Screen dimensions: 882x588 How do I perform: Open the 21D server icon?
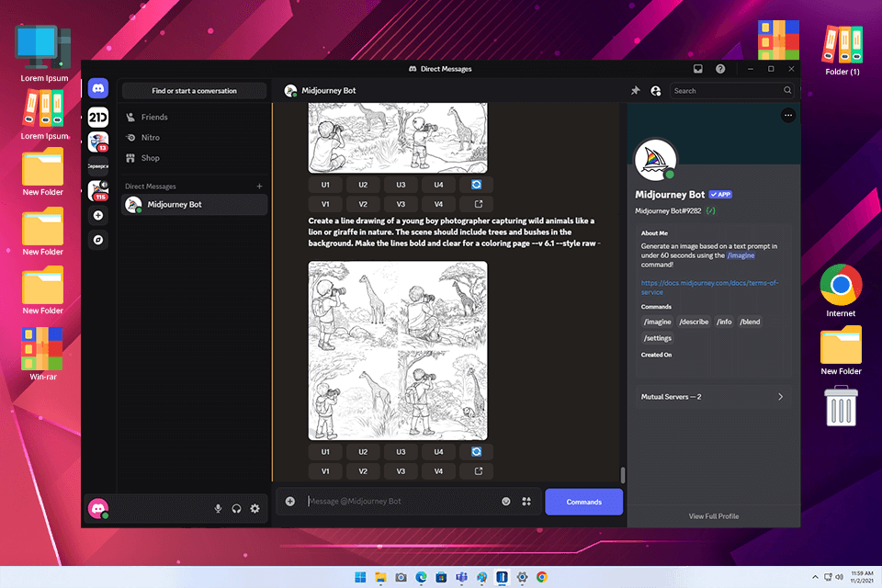98,117
